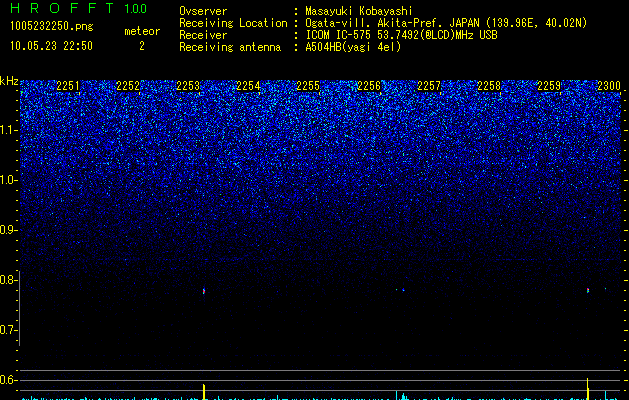Viewport: 629px width, 400px height.
Task: Click the observer name Masayuki Kobayashi
Action: 358,11
